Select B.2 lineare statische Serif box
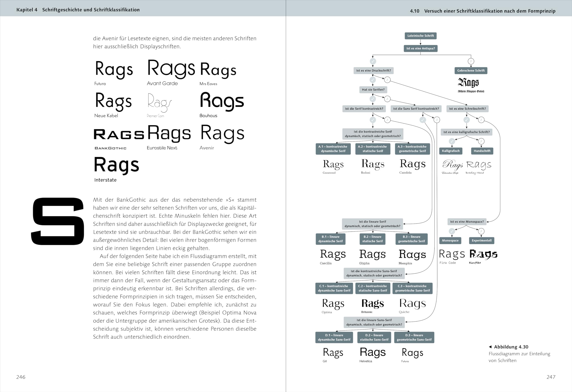Screen dimensions: 572x392 pos(372,239)
